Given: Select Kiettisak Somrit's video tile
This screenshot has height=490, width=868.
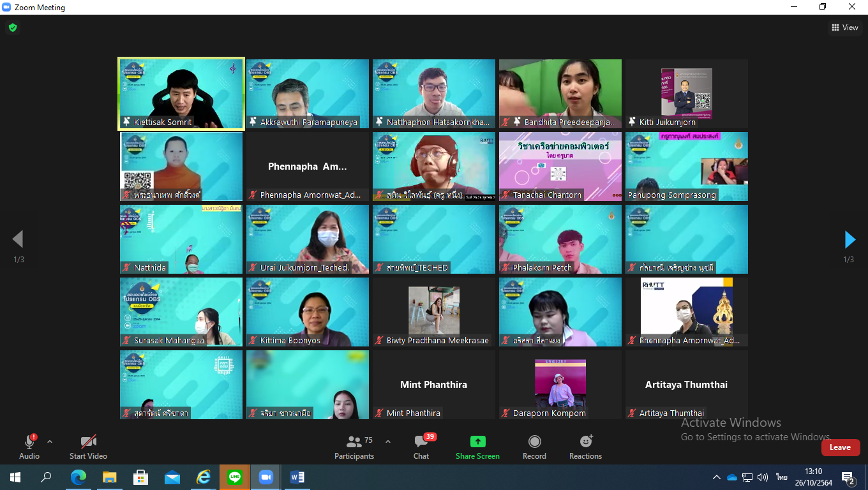Looking at the screenshot, I should pos(181,94).
